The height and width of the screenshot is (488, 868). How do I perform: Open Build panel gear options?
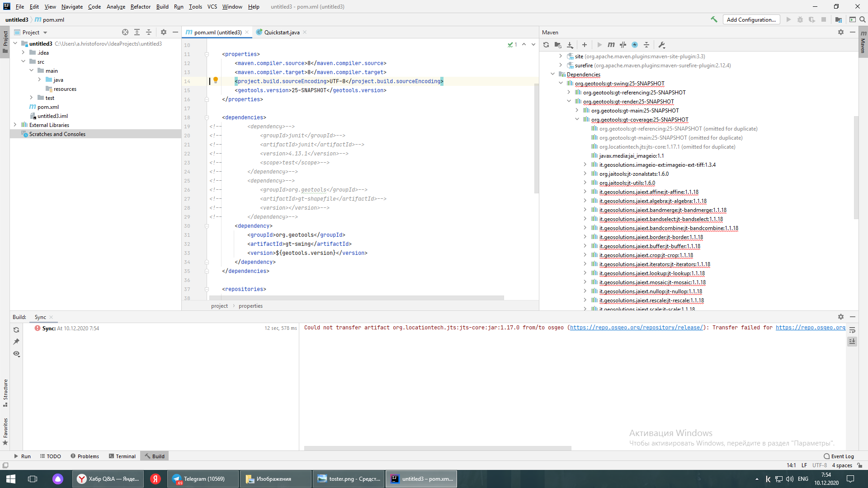(x=841, y=317)
